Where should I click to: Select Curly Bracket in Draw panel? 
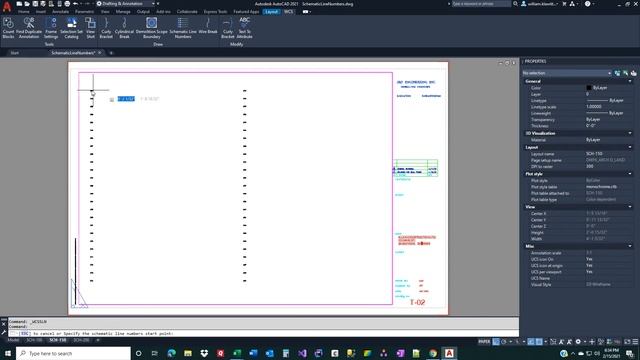(106, 28)
